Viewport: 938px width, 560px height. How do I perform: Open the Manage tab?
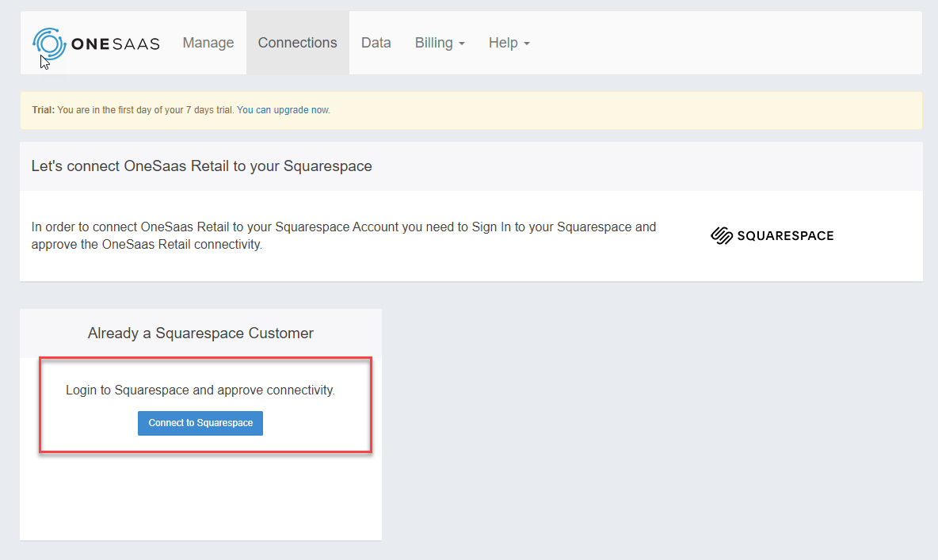[x=208, y=43]
